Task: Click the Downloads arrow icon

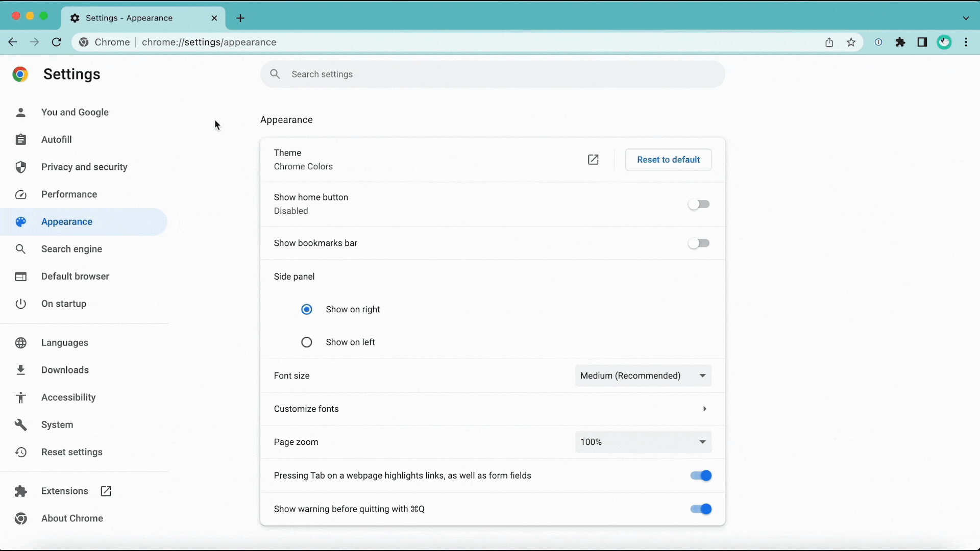Action: (21, 370)
